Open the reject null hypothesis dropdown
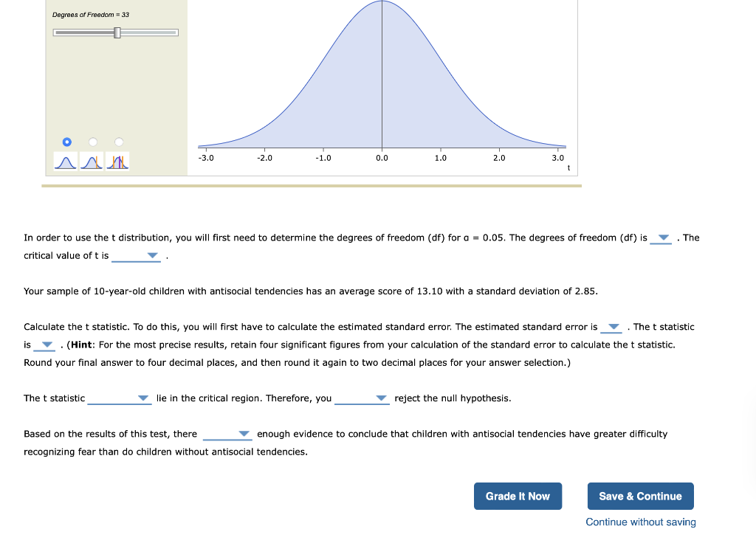Image resolution: width=756 pixels, height=543 pixels. [381, 398]
